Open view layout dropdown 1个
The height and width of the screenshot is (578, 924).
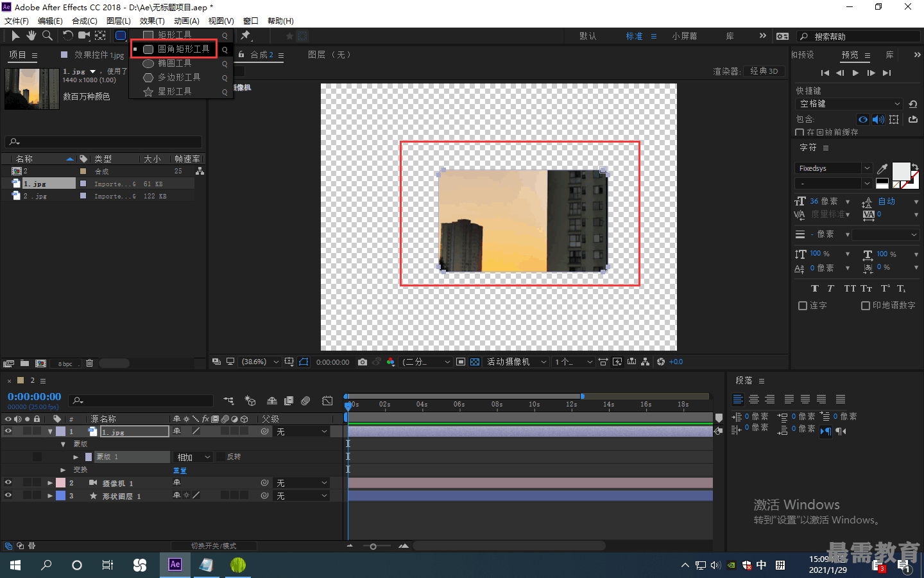(x=573, y=362)
